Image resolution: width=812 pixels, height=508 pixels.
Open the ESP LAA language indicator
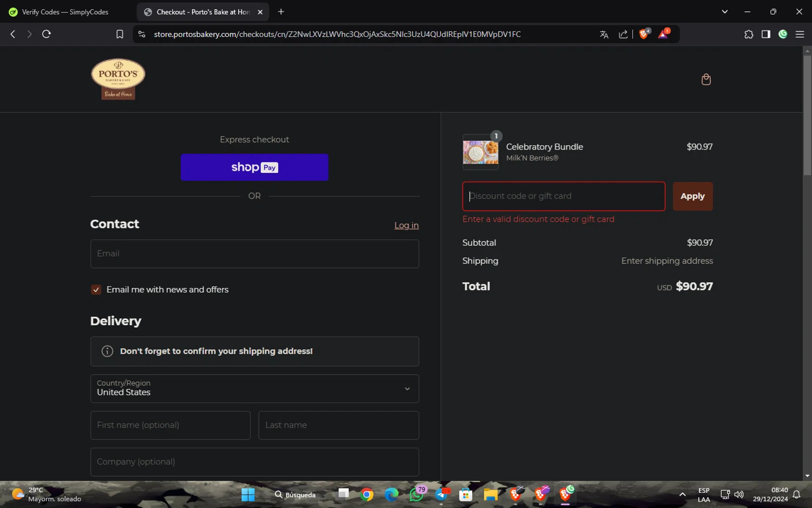[x=704, y=494]
